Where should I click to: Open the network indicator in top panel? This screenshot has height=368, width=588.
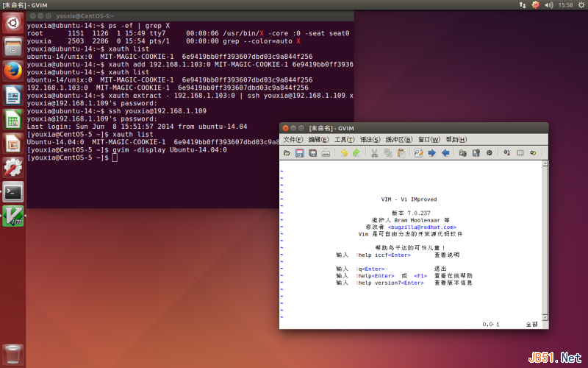click(x=523, y=5)
